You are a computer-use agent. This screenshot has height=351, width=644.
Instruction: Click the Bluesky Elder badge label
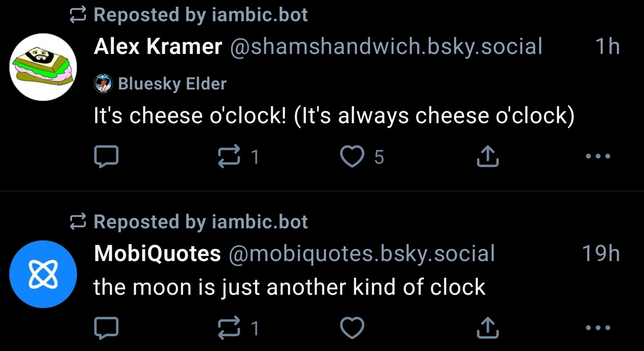[x=172, y=84]
